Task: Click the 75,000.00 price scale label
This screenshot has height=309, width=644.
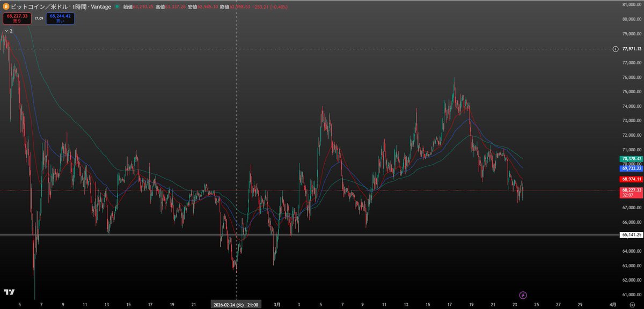Action: click(x=632, y=92)
